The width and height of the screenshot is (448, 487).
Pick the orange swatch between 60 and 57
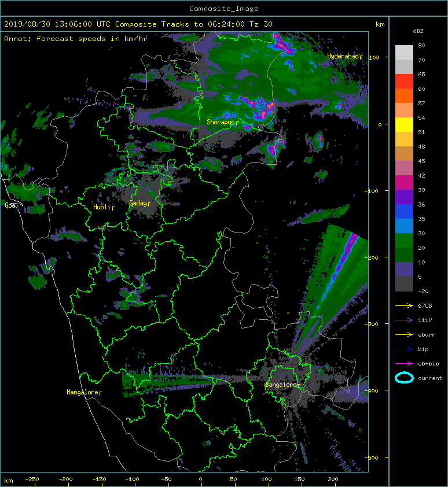point(404,96)
